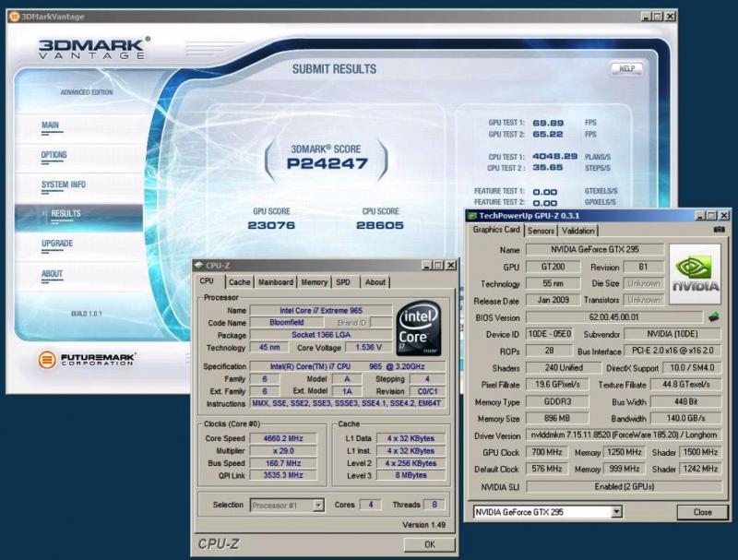Open System Info in 3DMark sidebar
738x560 pixels.
64,185
